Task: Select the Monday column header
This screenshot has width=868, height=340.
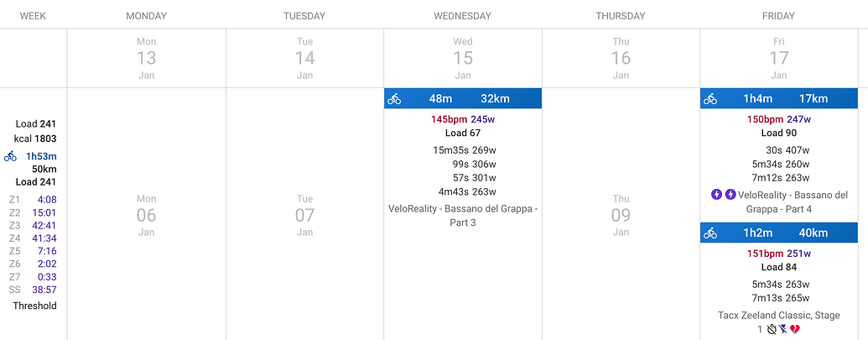Action: pos(146,16)
